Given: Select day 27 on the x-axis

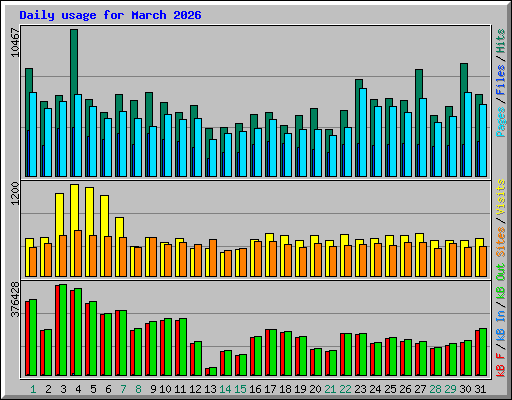Looking at the screenshot, I should [x=420, y=389].
